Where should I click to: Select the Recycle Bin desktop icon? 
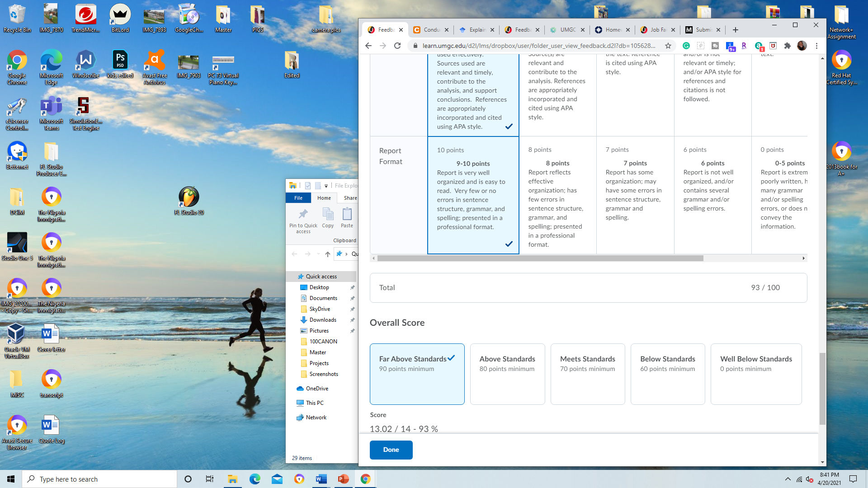coord(17,19)
